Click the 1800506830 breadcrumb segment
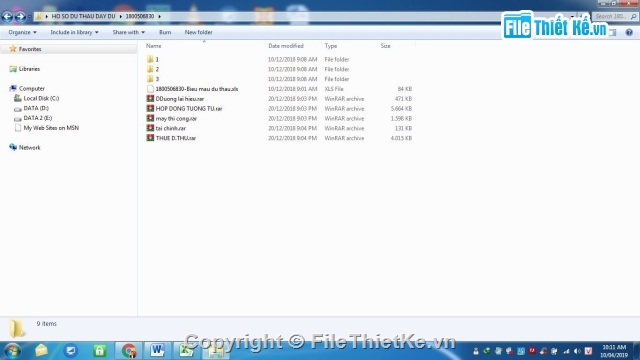Viewport: 640px width, 360px height. point(140,16)
